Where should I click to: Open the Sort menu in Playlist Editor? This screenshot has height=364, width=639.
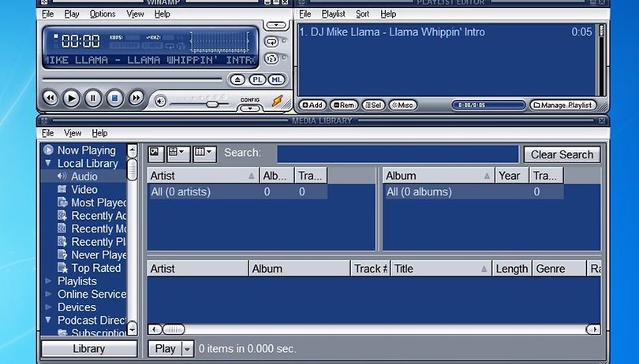pos(362,14)
